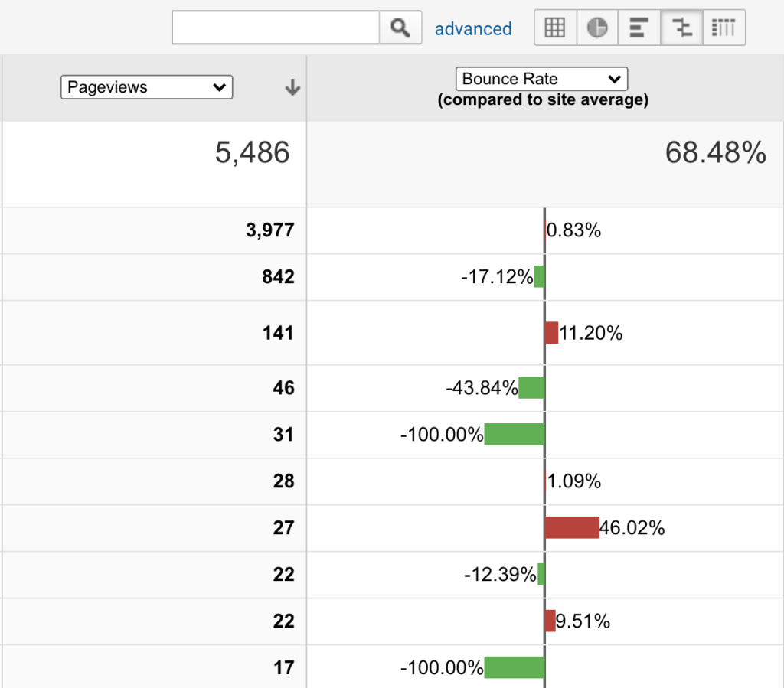This screenshot has height=688, width=784.
Task: Click the red bar beside 46.02%
Action: point(572,527)
